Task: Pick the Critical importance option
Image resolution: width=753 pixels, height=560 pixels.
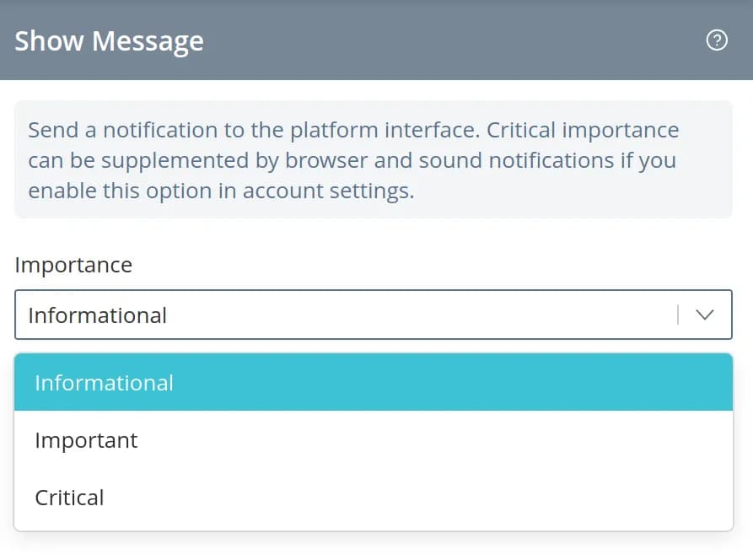Action: 69,498
